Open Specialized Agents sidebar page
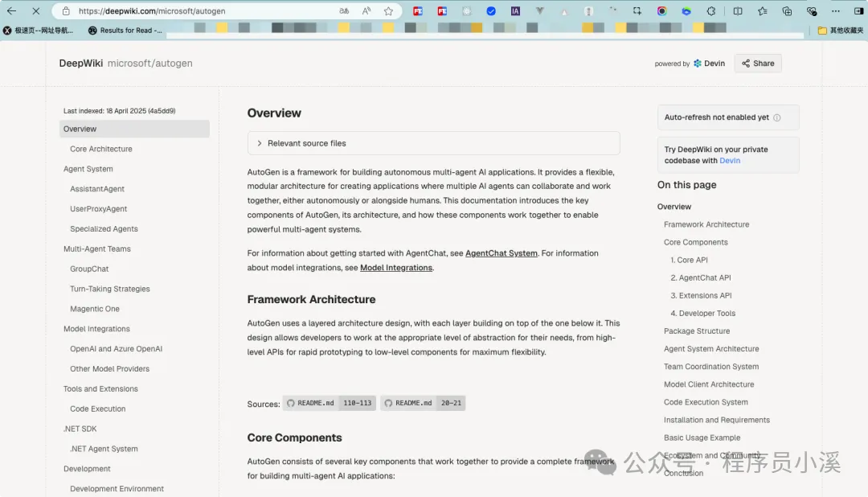Screen dimensions: 868x497 click(x=104, y=229)
